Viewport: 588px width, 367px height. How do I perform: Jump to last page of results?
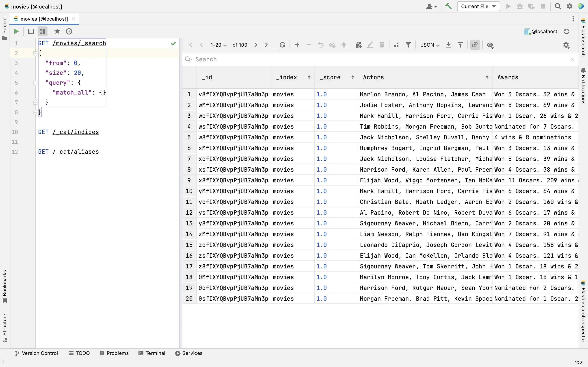tap(267, 45)
